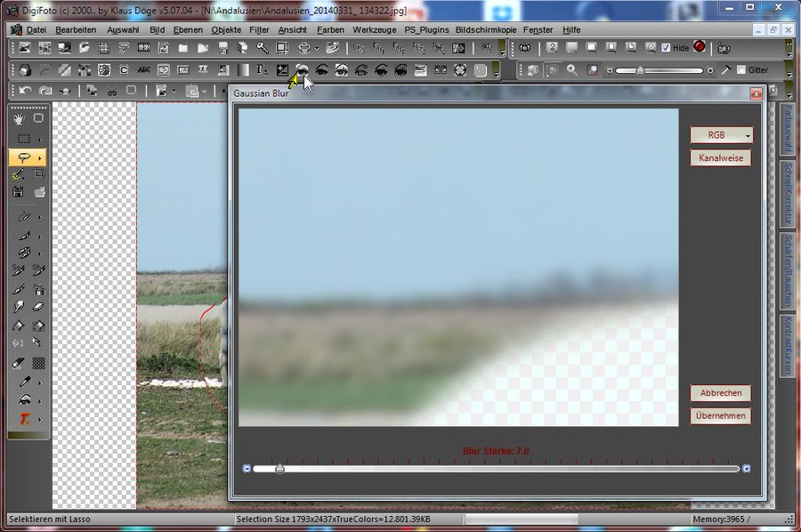Click the key icon in top toolbar
The width and height of the screenshot is (801, 532).
[x=263, y=48]
